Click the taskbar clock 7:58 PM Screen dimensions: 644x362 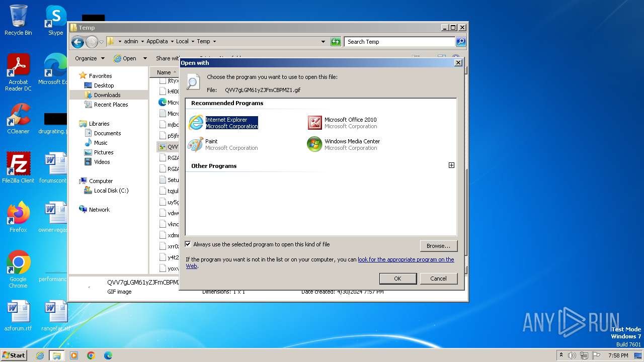point(618,355)
